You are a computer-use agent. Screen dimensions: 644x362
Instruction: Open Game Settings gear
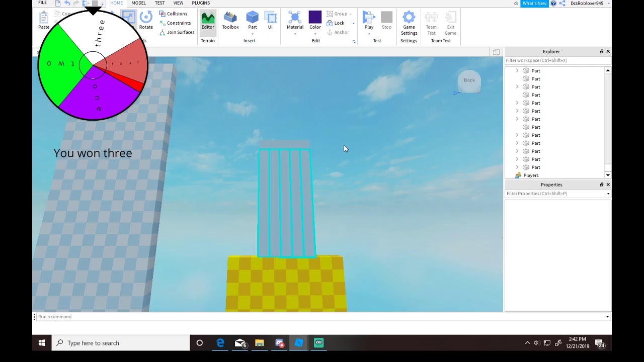[x=409, y=17]
